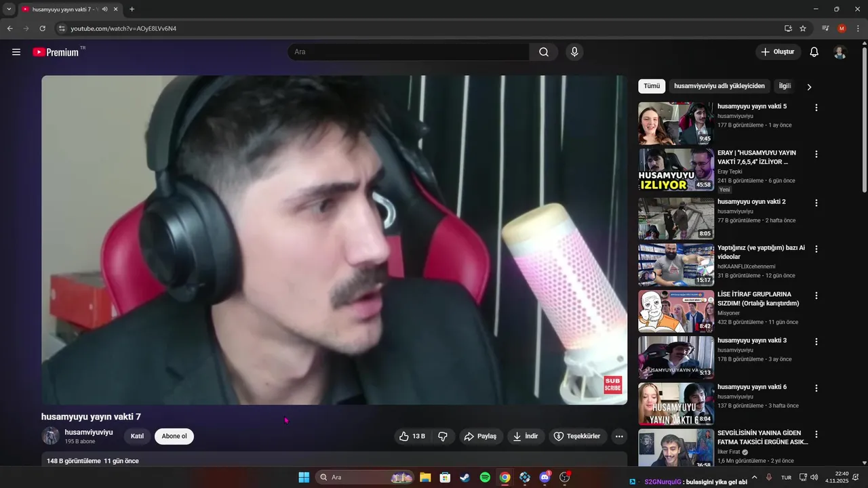
Task: Go back with browser back arrow
Action: click(9, 28)
